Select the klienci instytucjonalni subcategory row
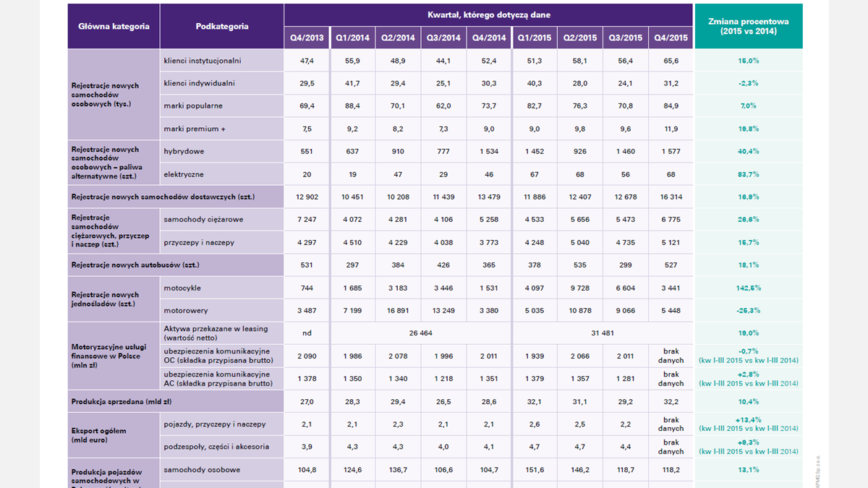Image resolution: width=868 pixels, height=488 pixels. point(203,61)
